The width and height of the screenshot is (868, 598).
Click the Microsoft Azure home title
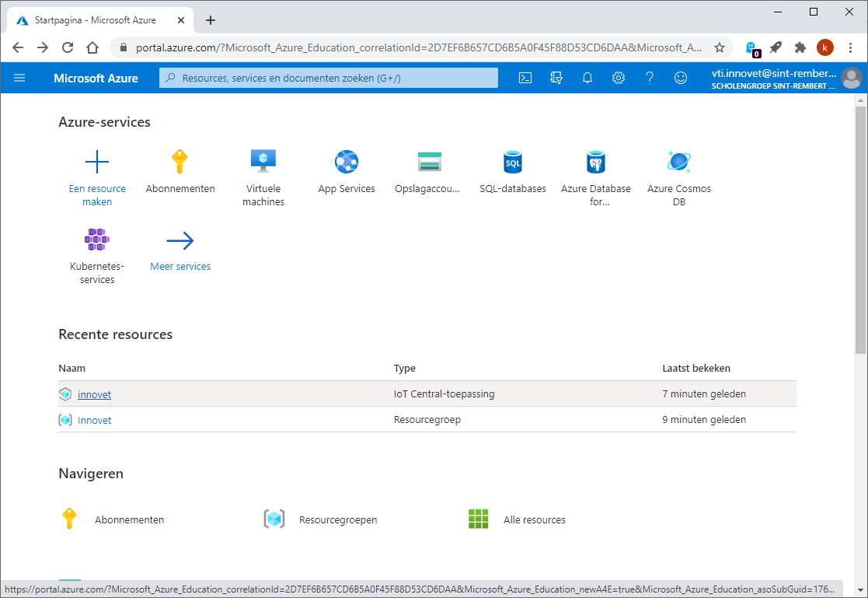click(x=96, y=78)
